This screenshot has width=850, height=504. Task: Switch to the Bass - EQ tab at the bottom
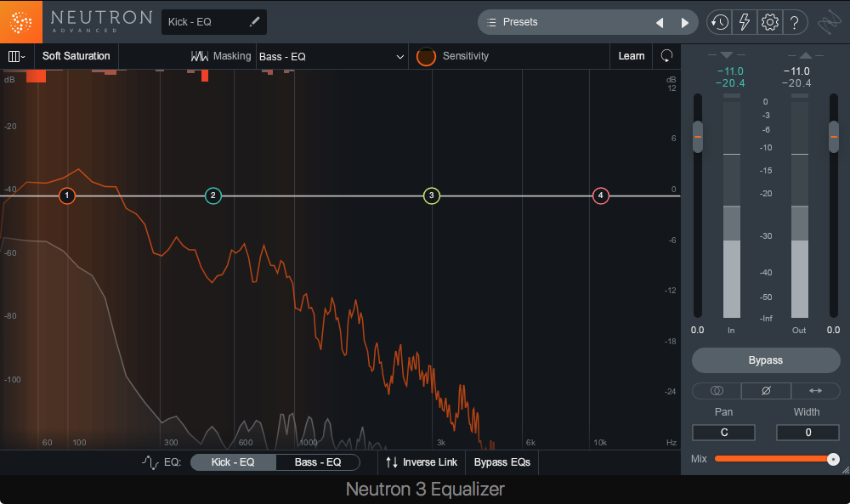tap(318, 462)
